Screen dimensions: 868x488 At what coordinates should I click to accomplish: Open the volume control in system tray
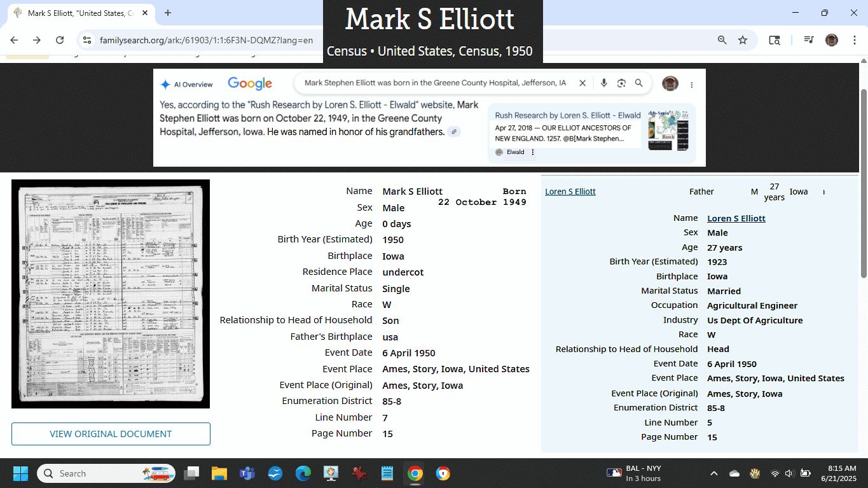click(789, 473)
